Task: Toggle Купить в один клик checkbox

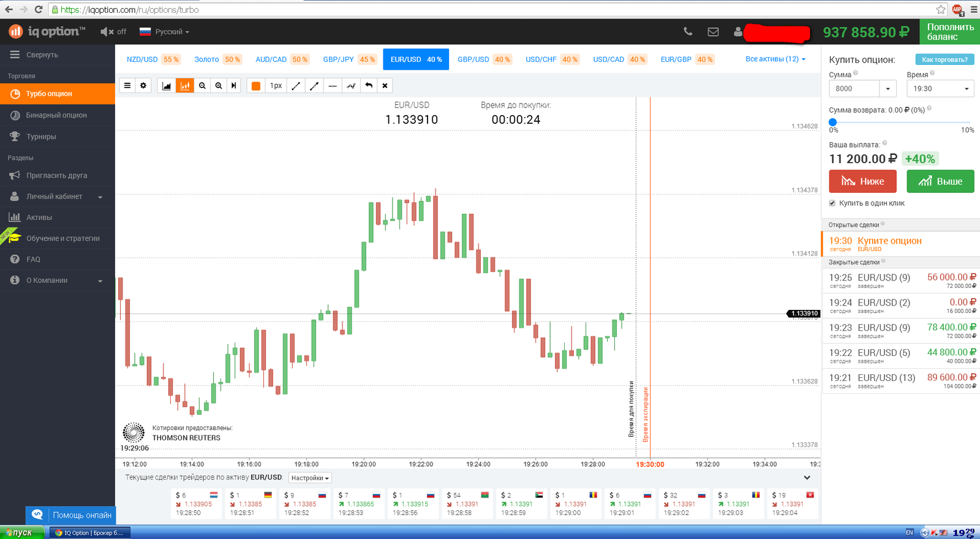Action: [x=832, y=203]
